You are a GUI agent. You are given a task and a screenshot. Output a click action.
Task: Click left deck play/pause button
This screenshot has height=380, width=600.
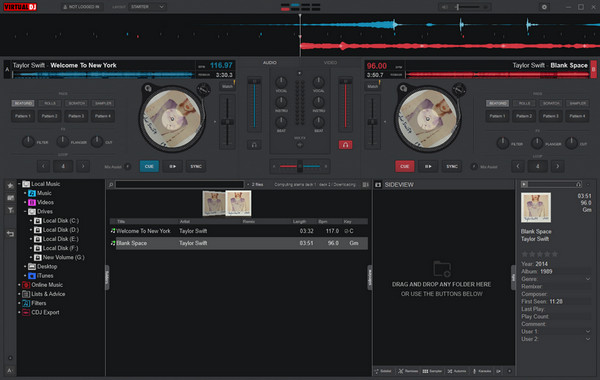click(x=173, y=166)
